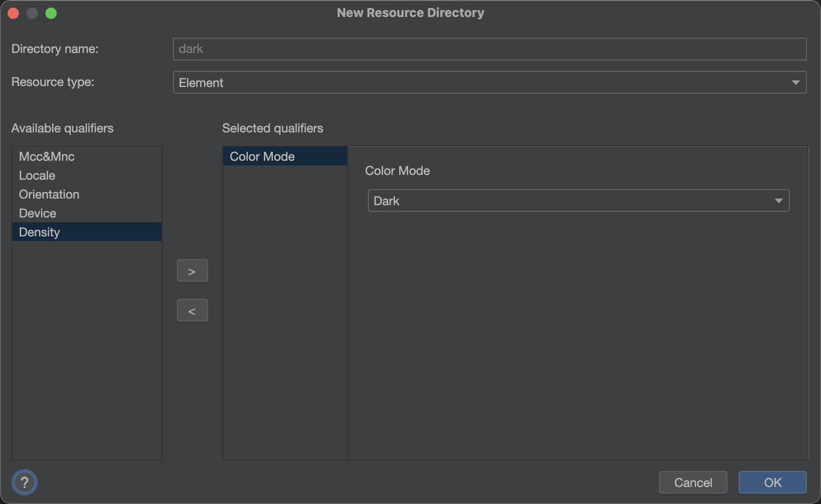Open the help question mark icon
Viewport: 821px width, 504px height.
point(25,482)
